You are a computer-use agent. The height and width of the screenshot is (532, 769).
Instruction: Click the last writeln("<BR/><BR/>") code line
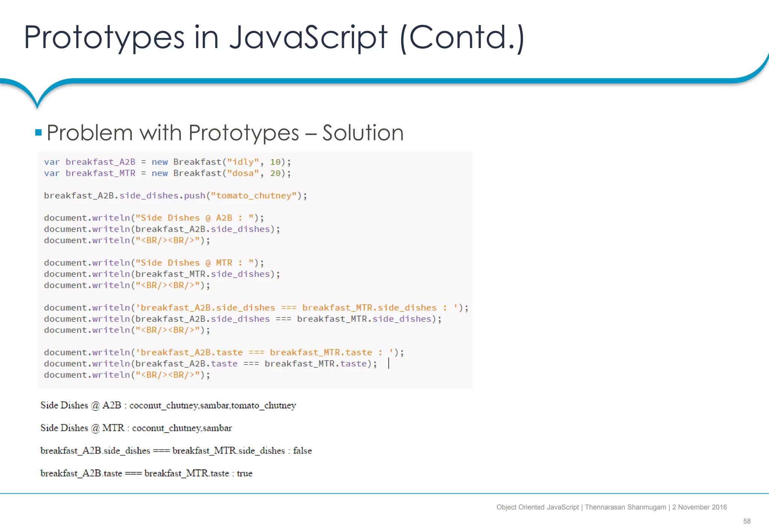point(127,375)
